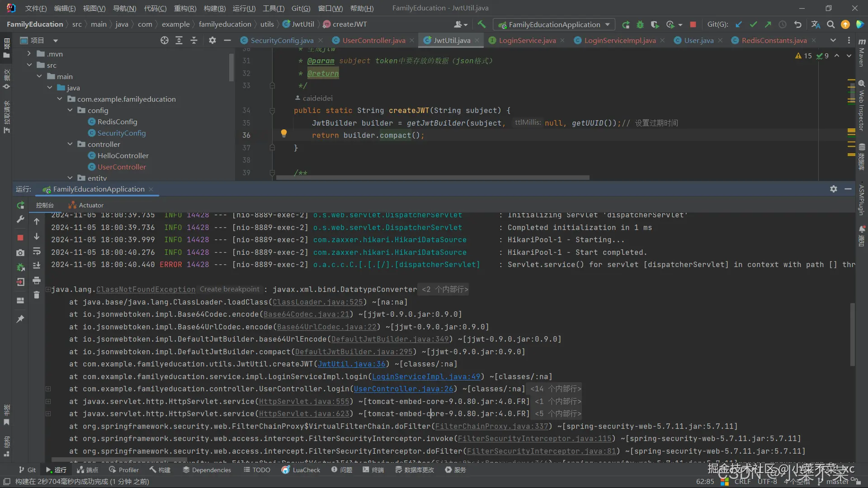Click the Git commit checkmark icon
The width and height of the screenshot is (868, 488).
(x=753, y=24)
